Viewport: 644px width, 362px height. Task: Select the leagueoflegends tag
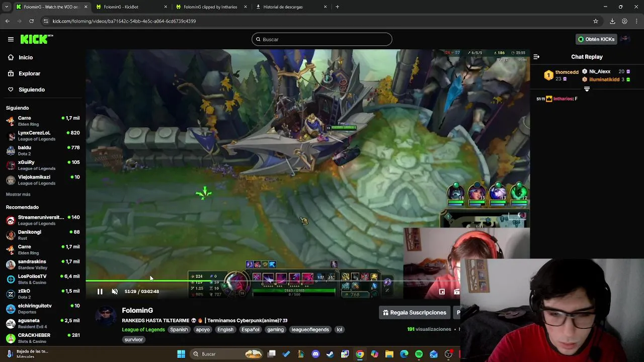(310, 330)
